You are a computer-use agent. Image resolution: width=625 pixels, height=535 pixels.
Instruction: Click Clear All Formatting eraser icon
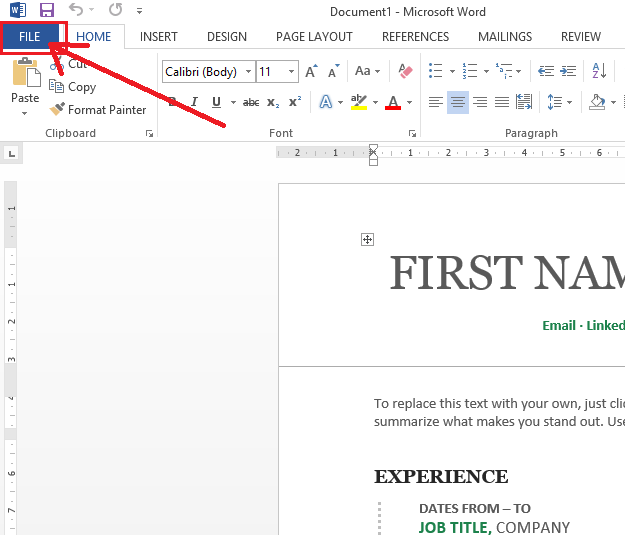(405, 71)
